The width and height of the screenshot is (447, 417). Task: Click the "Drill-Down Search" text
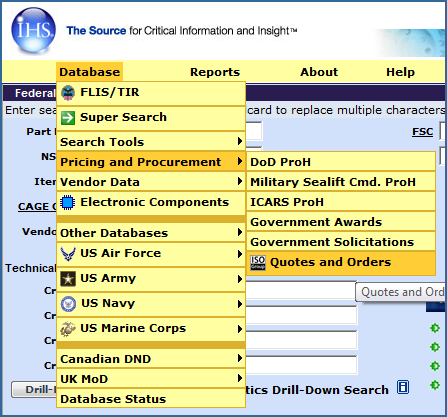(330, 390)
